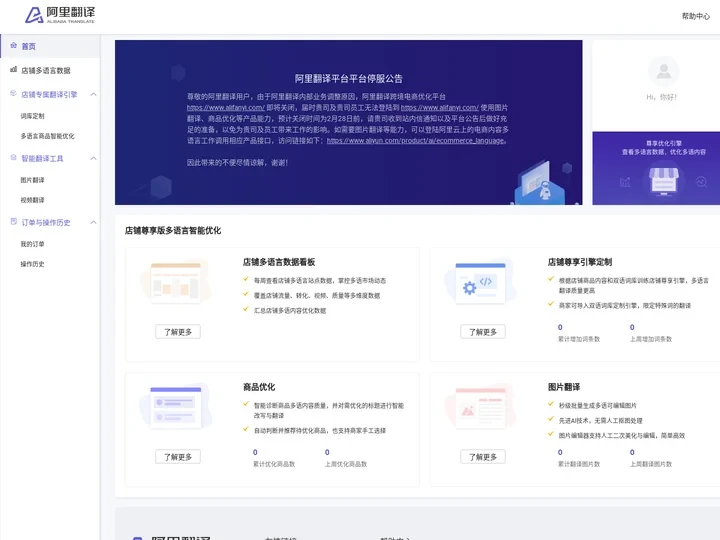
Task: Click the 商品优化 card title
Action: 259,387
